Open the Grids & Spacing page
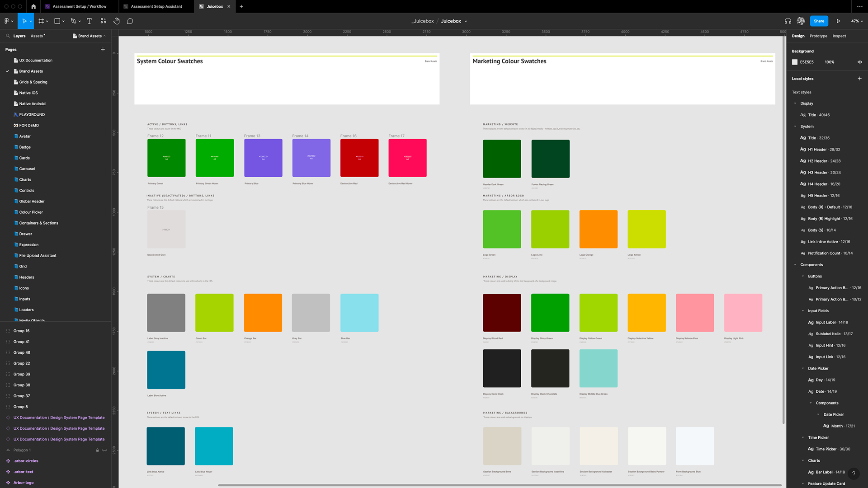The image size is (868, 488). (33, 82)
